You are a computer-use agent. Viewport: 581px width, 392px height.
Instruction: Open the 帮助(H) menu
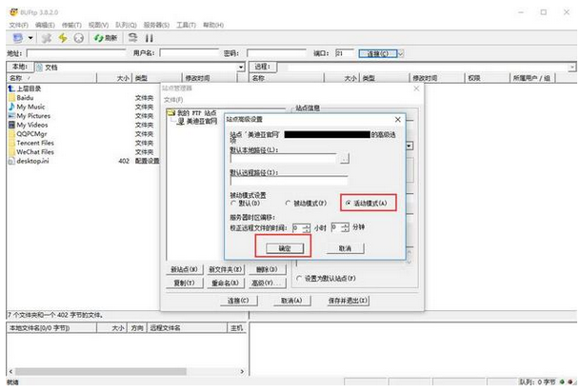click(x=213, y=25)
